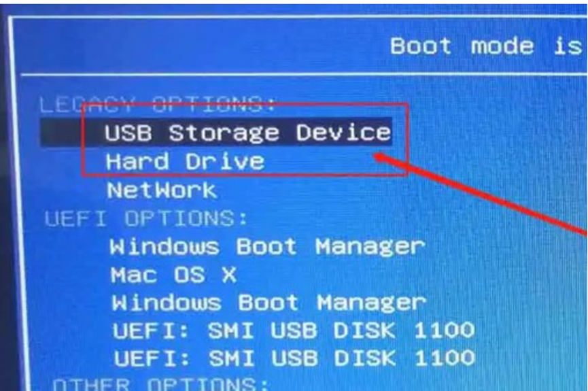Select the second Windows Boot Manager entry
The width and height of the screenshot is (588, 391).
click(269, 303)
